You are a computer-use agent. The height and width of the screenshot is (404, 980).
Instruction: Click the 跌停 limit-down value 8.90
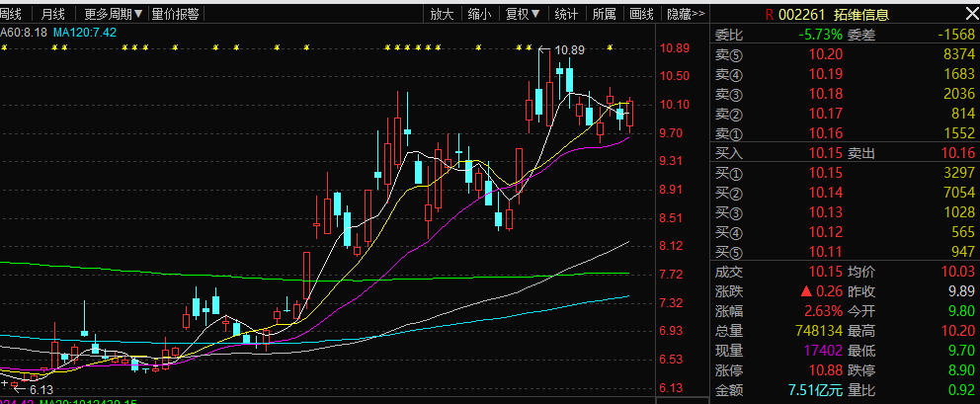tap(962, 370)
